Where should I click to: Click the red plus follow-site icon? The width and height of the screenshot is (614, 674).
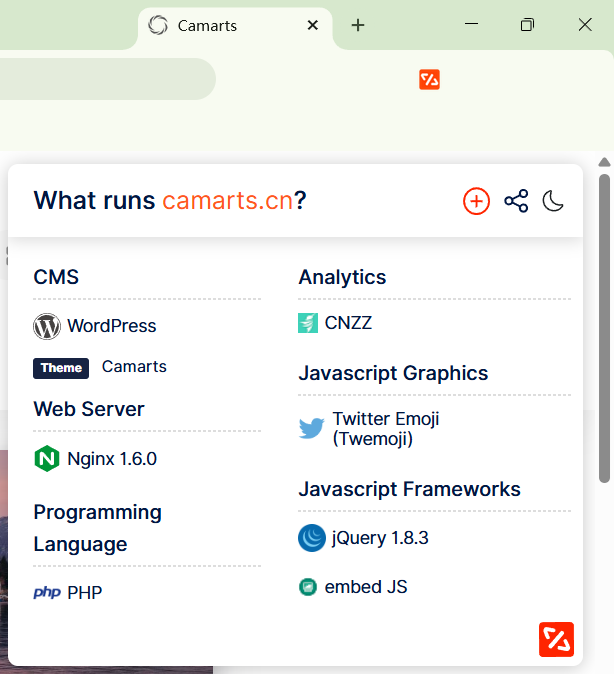pos(476,201)
